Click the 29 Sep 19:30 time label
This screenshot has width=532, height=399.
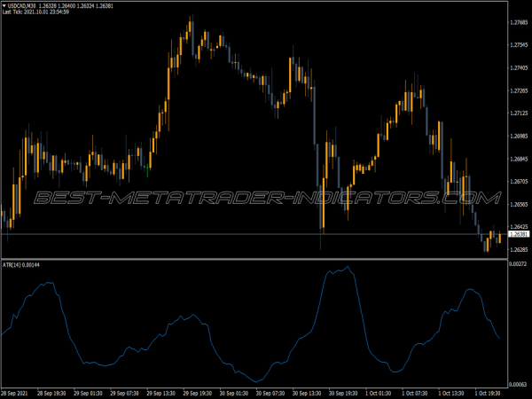tap(197, 394)
